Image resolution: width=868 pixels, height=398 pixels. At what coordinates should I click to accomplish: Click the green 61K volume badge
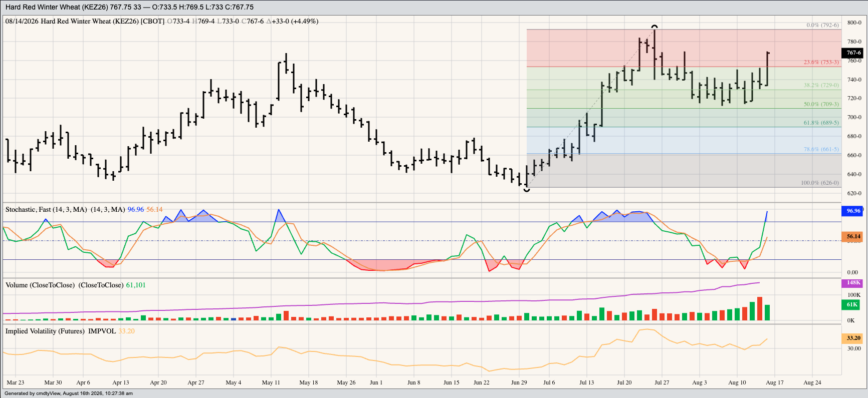click(852, 304)
